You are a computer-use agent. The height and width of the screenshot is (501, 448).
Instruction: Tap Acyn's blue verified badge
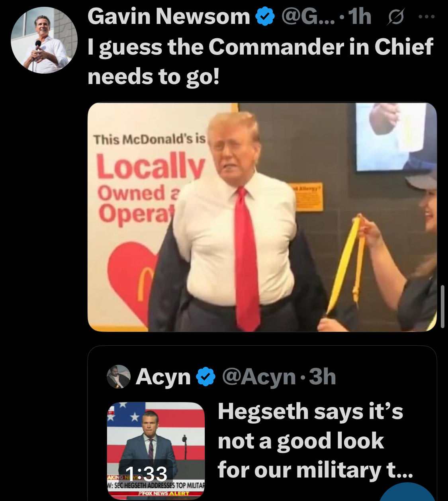coord(206,376)
